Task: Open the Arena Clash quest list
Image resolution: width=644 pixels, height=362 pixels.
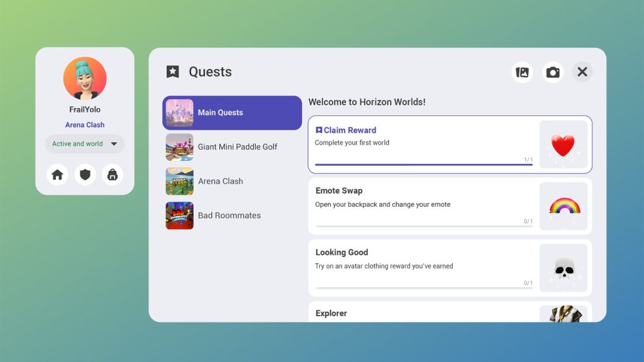Action: coord(231,181)
